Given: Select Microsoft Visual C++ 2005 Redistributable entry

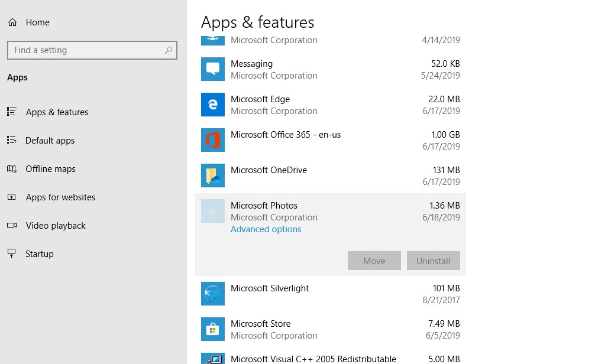Looking at the screenshot, I should (x=313, y=359).
